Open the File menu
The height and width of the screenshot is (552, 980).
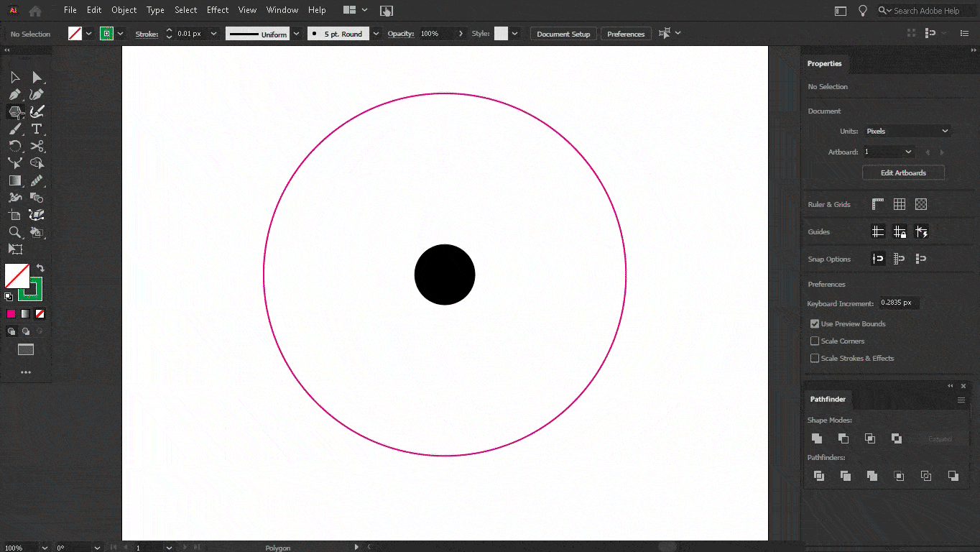(70, 11)
